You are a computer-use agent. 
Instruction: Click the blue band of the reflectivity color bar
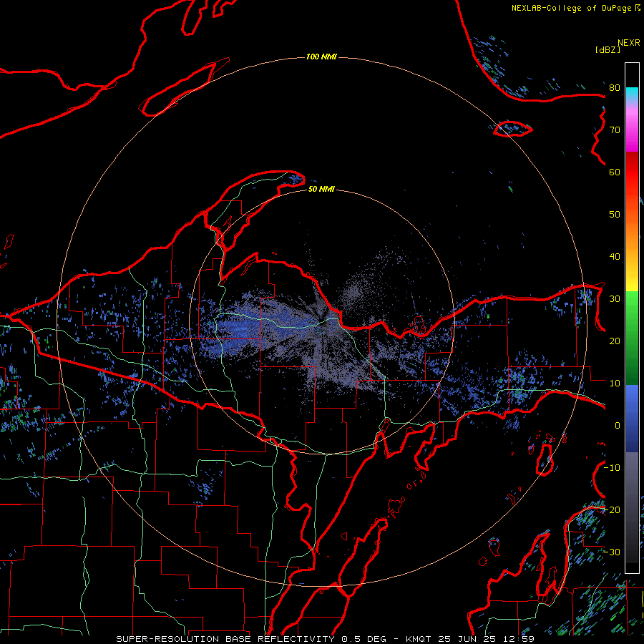[x=632, y=419]
